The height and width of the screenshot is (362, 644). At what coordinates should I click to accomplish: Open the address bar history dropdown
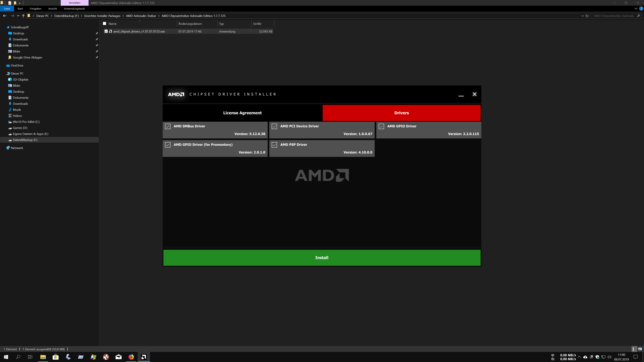(582, 16)
